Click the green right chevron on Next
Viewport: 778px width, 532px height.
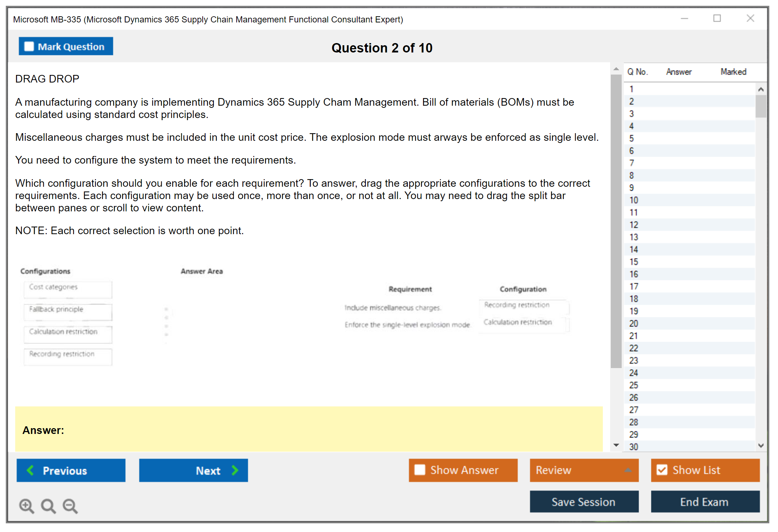[235, 470]
